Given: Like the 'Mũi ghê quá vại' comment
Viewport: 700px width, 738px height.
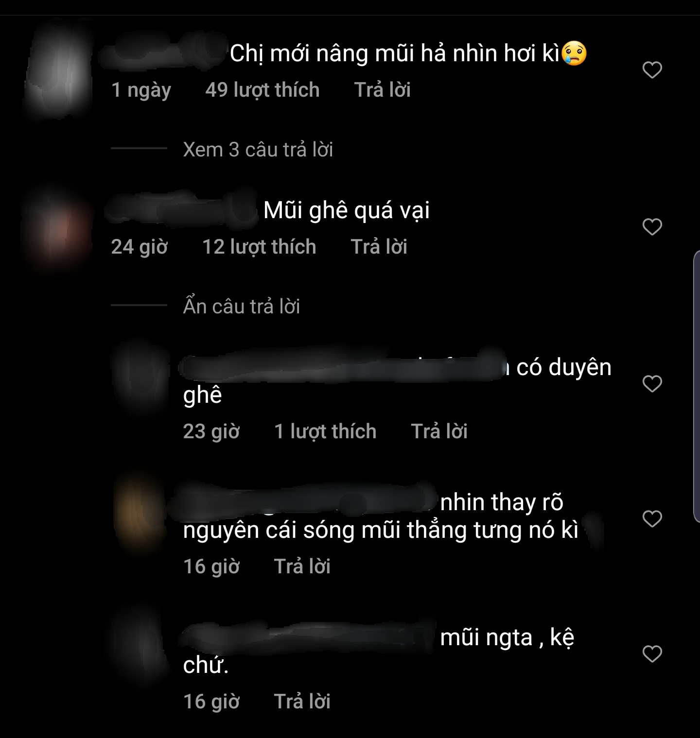Looking at the screenshot, I should pyautogui.click(x=652, y=227).
